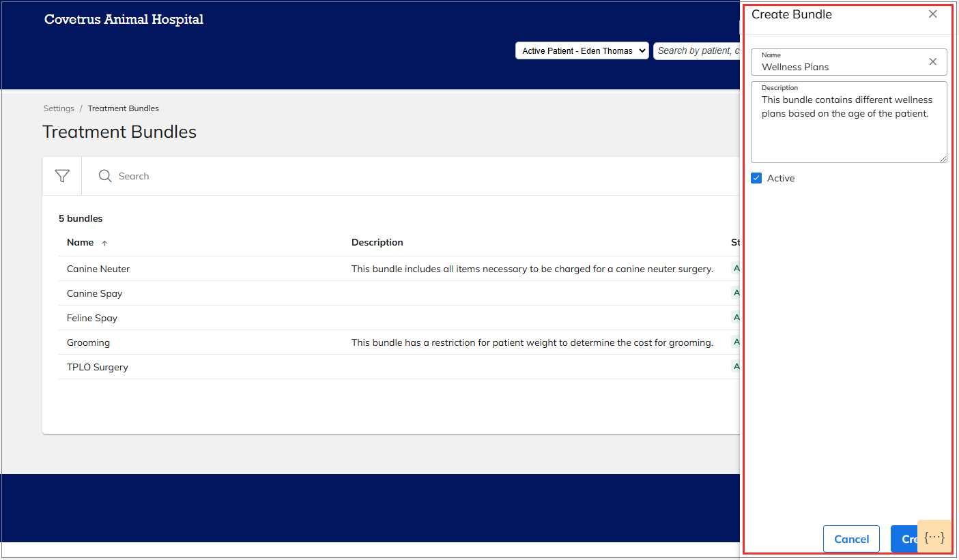Open the Canine Neuter bundle
Screen dimensions: 959x560
(x=98, y=268)
